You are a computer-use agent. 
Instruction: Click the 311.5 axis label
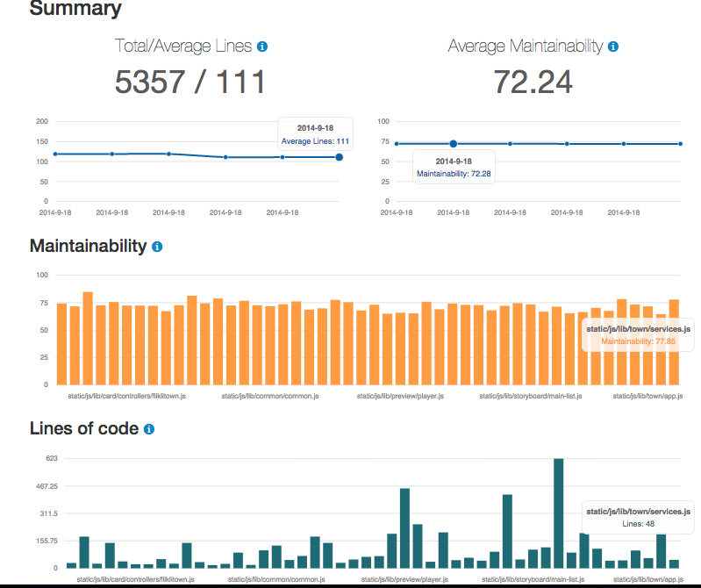49,513
